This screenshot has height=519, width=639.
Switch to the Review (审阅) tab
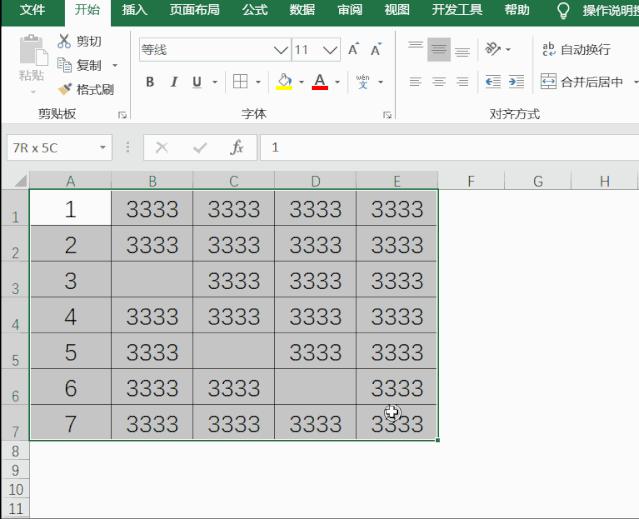tap(350, 10)
